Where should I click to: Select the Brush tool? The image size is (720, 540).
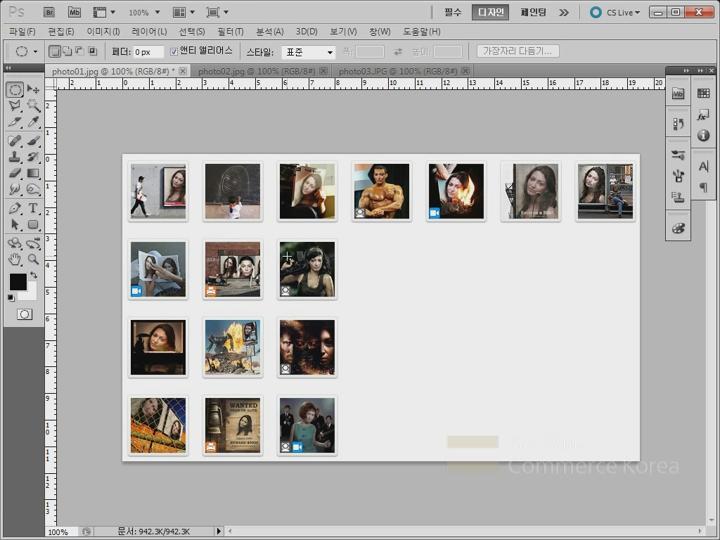coord(33,140)
